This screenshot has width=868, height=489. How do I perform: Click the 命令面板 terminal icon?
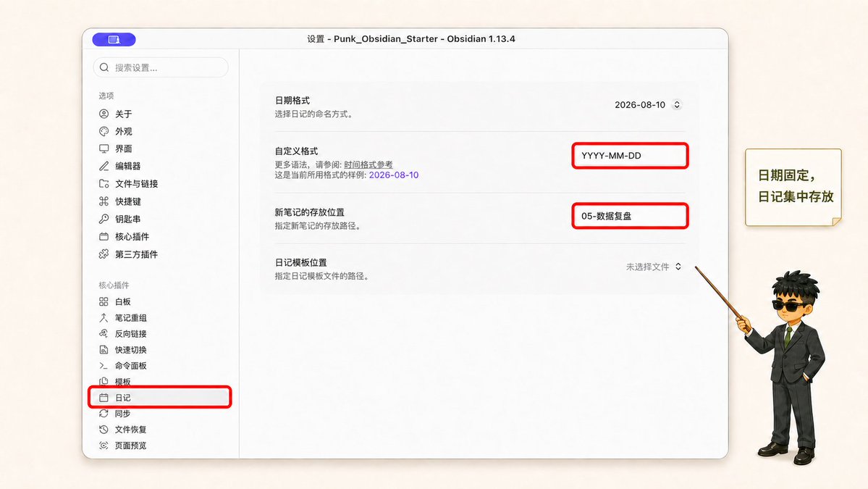click(104, 366)
